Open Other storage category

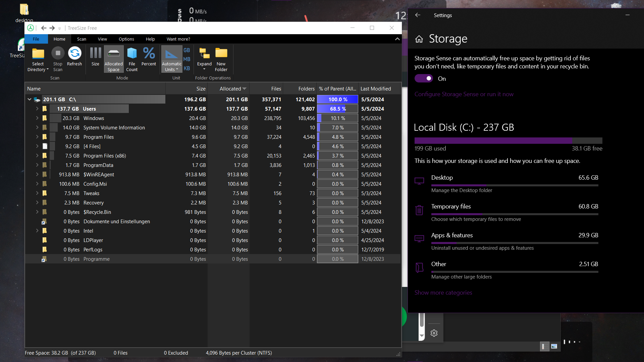[506, 270]
